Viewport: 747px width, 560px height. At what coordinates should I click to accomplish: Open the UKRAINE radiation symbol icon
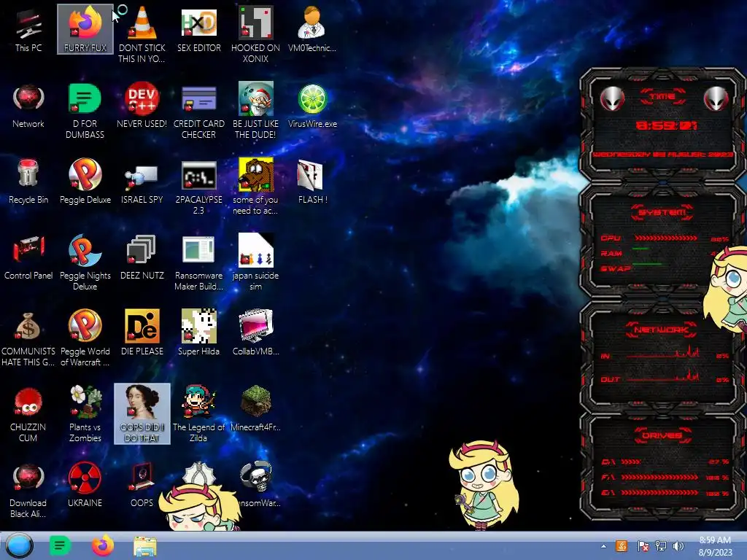[85, 485]
